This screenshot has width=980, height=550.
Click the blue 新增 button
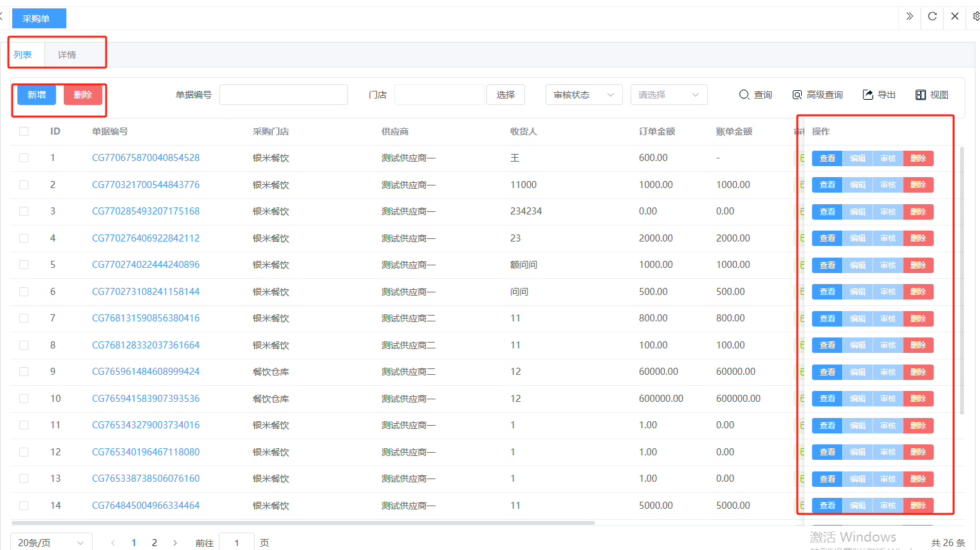point(37,95)
